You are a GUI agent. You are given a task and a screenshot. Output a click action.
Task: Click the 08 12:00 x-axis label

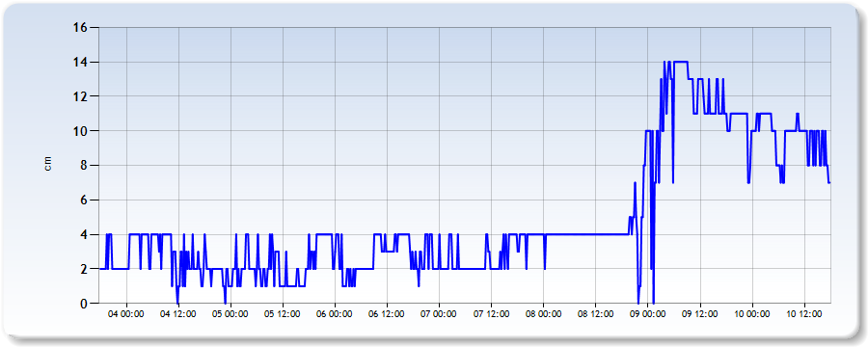pyautogui.click(x=595, y=314)
